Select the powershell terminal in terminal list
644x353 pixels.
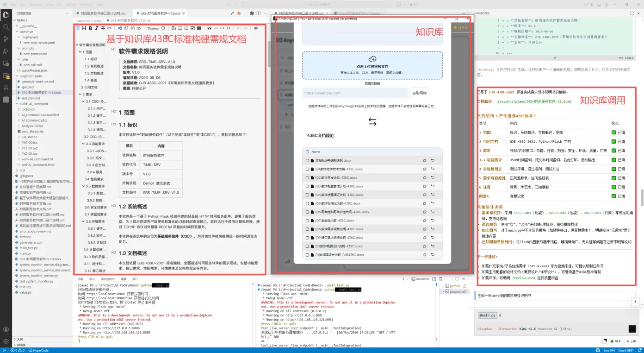pos(455,291)
